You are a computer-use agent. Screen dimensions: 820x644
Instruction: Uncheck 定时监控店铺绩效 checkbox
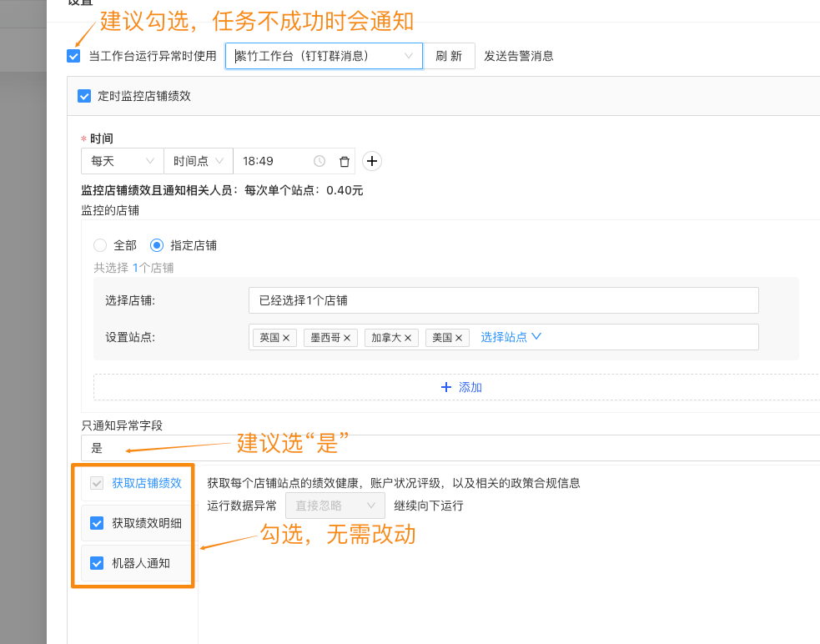[84, 96]
